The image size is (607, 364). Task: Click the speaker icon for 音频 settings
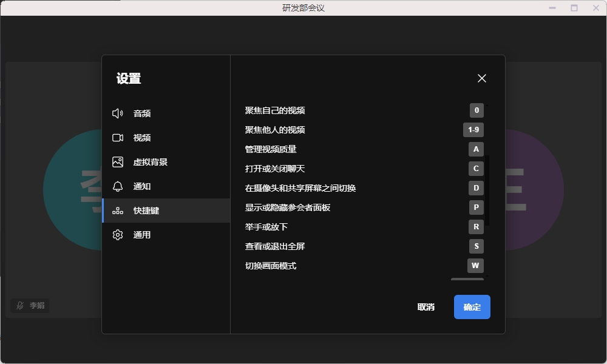point(118,113)
